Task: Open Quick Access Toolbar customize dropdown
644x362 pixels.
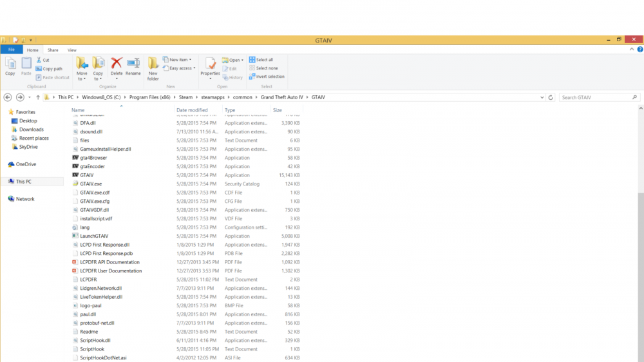Action: 31,41
